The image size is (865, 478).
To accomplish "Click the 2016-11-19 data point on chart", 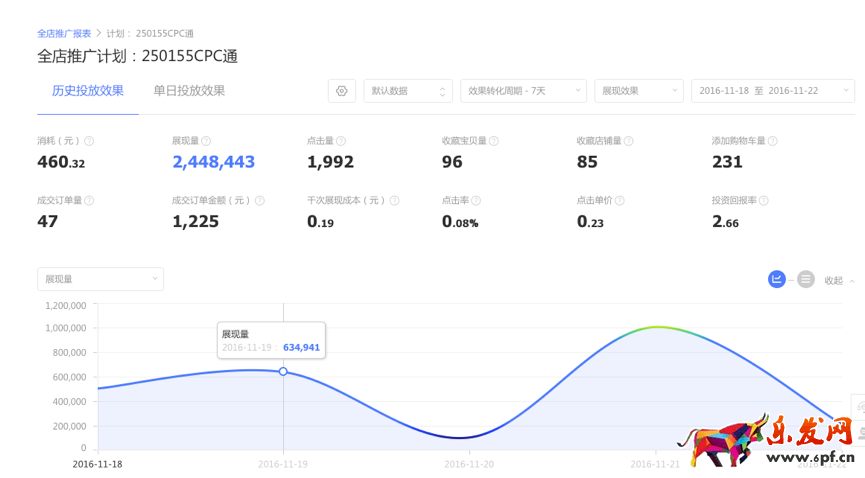I will click(x=283, y=371).
